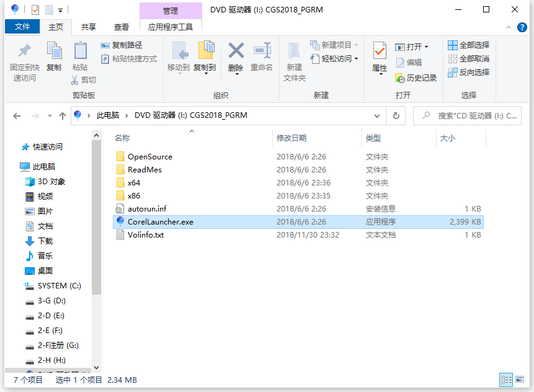Click the Manage contextual tab
Image resolution: width=534 pixels, height=392 pixels.
coord(171,11)
